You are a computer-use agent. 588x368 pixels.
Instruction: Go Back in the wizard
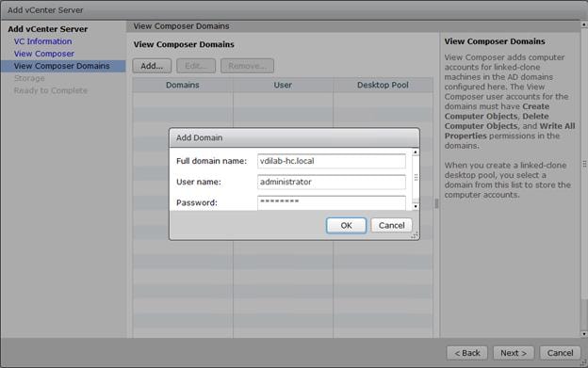467,353
